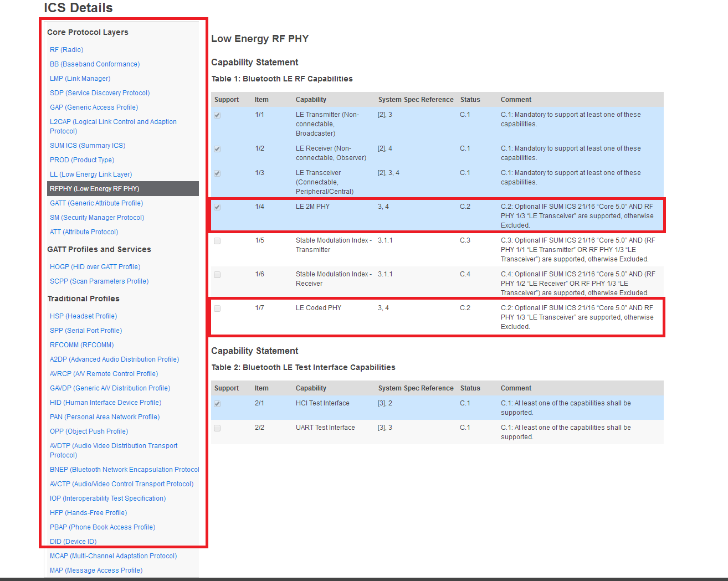Open OPP (Object Push Profile) link
Image resolution: width=728 pixels, height=581 pixels.
click(x=89, y=431)
